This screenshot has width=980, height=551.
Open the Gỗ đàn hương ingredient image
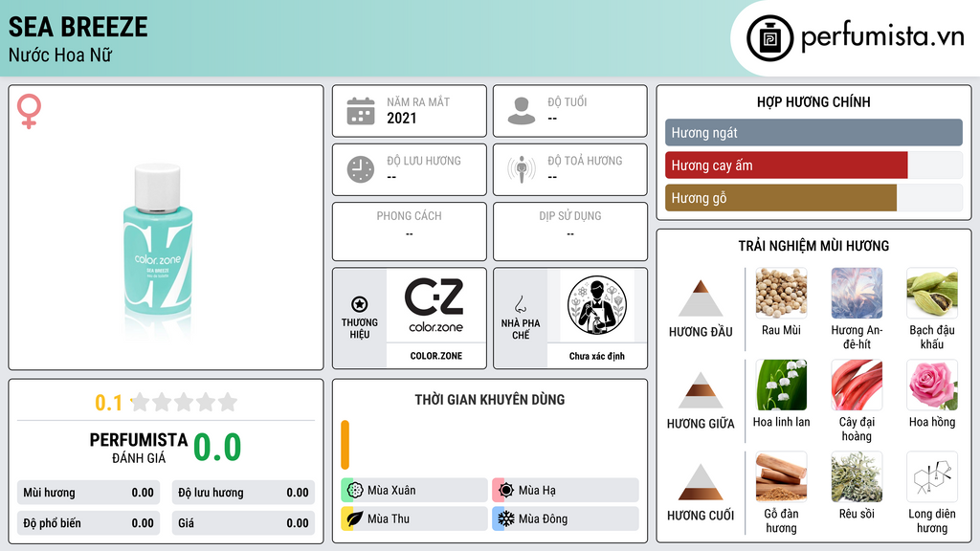click(781, 477)
